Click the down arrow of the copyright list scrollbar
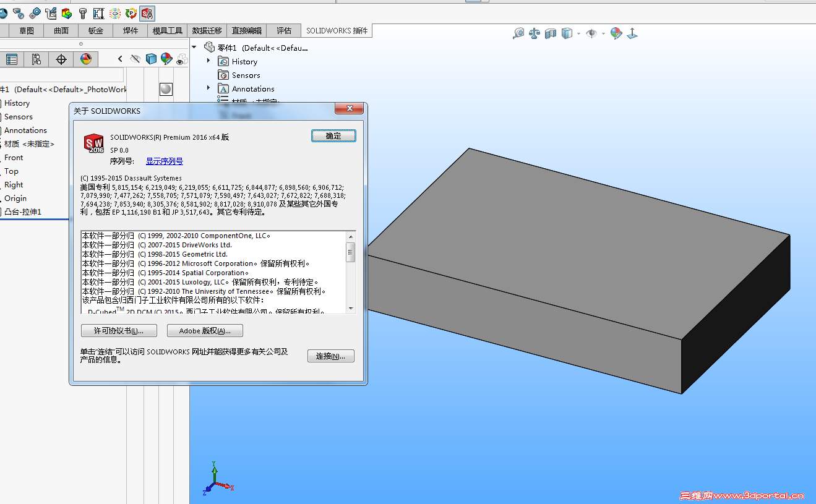The image size is (816, 504). (351, 308)
